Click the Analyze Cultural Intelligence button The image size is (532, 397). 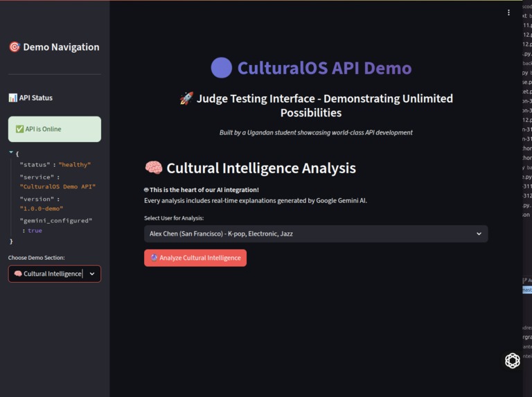click(x=195, y=258)
